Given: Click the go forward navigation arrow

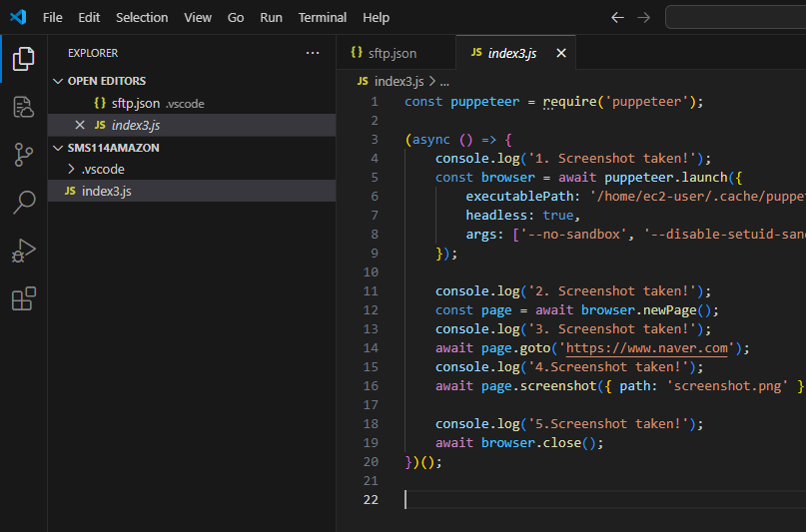Looking at the screenshot, I should coord(643,17).
